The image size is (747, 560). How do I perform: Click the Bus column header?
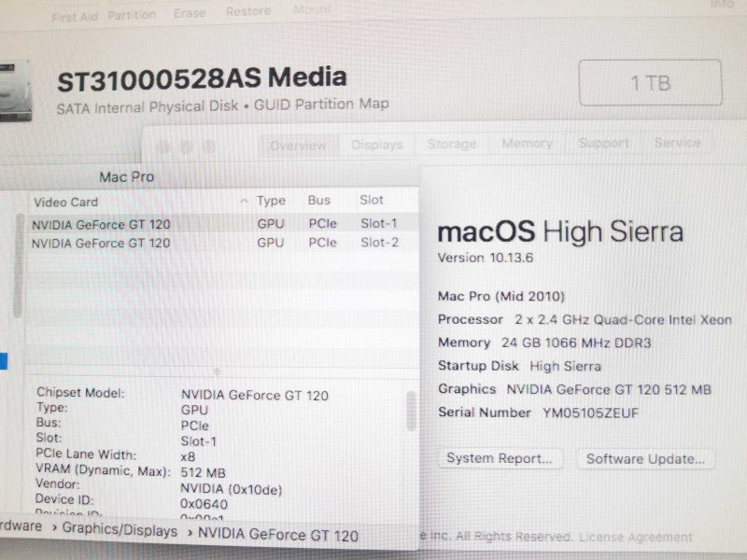tap(319, 200)
